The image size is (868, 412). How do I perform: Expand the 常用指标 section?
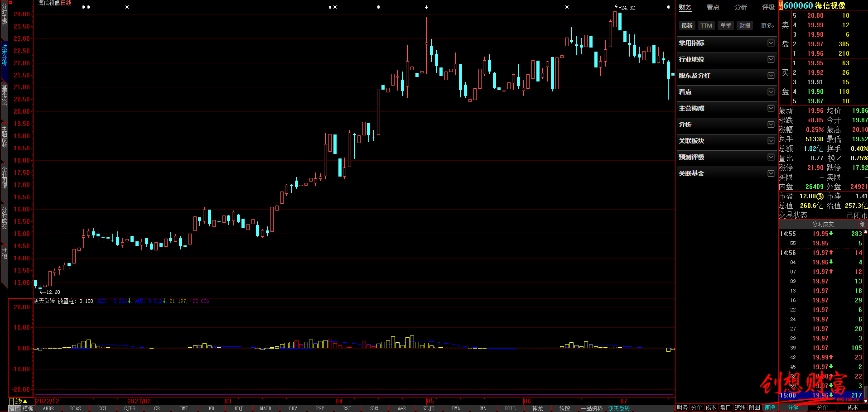(x=726, y=43)
